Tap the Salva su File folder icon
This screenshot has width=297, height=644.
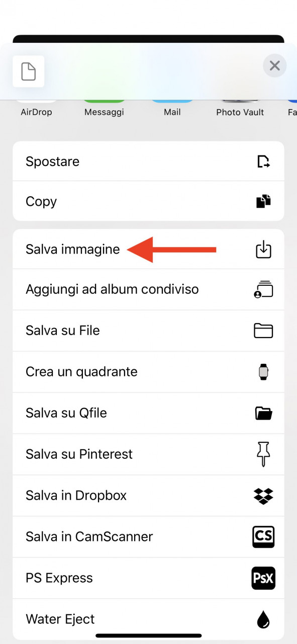point(263,331)
